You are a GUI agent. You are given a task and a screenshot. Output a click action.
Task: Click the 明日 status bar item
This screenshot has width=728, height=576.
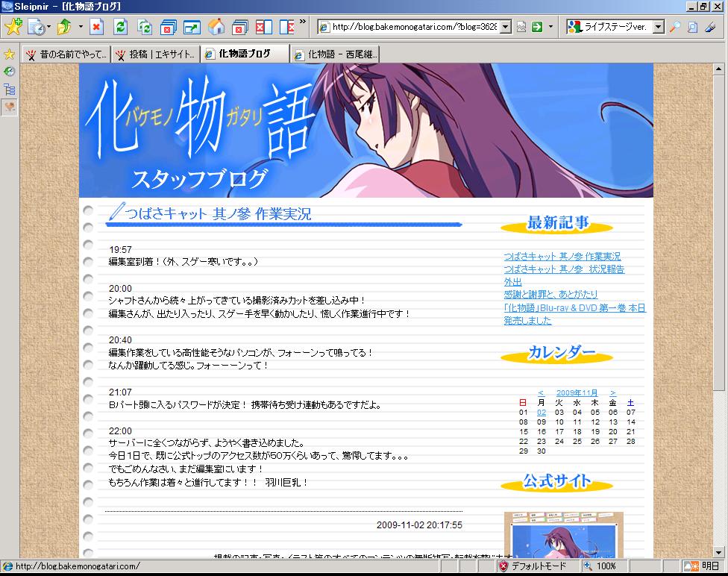click(x=702, y=566)
